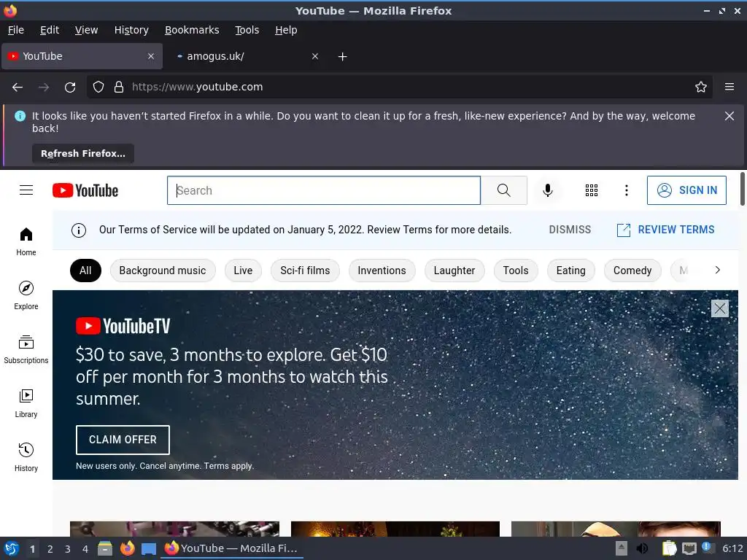747x560 pixels.
Task: Click the clipboard icon in system tray
Action: click(670, 548)
